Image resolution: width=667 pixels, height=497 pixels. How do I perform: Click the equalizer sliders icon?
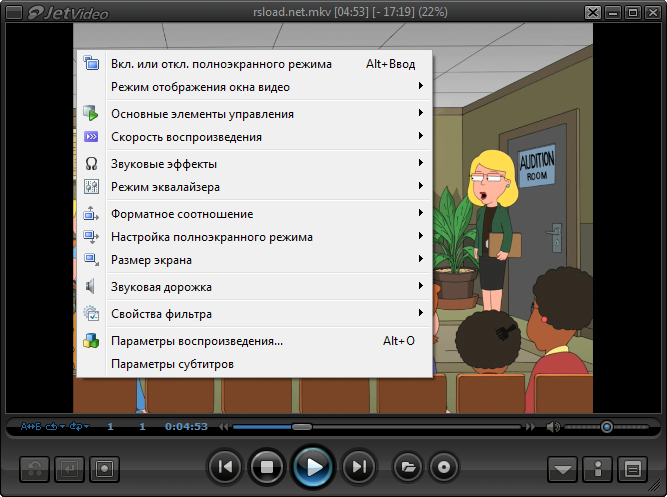click(x=91, y=186)
